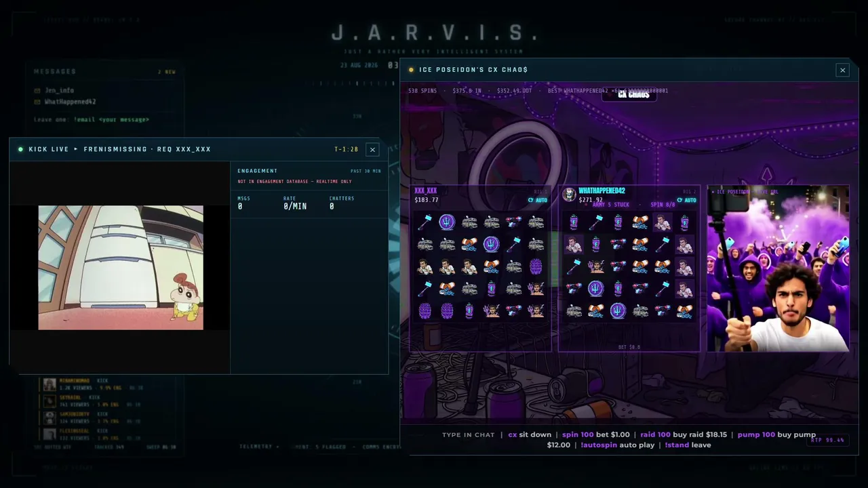Image resolution: width=868 pixels, height=488 pixels.
Task: Select the selfie stick in XXX_XXX's second row
Action: (x=513, y=244)
